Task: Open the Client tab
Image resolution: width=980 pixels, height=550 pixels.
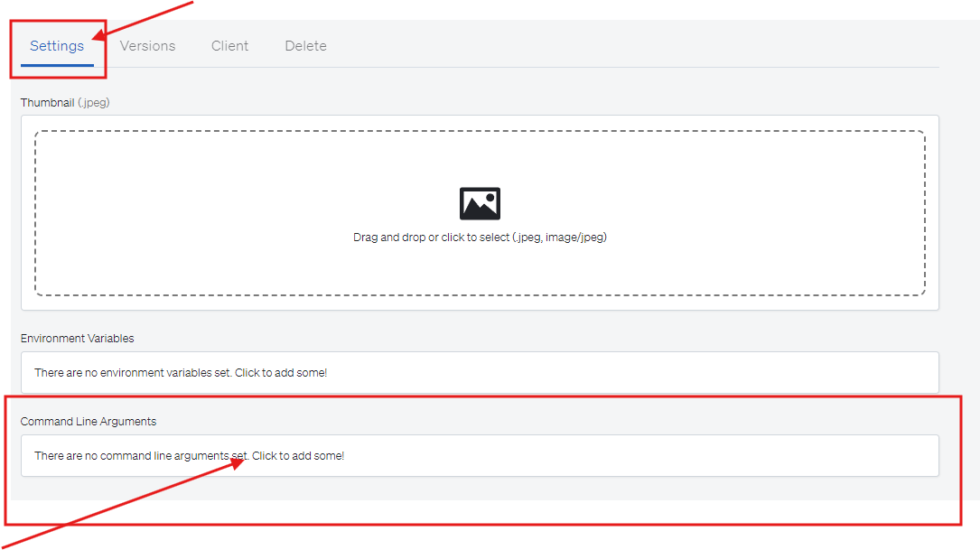Action: point(229,45)
